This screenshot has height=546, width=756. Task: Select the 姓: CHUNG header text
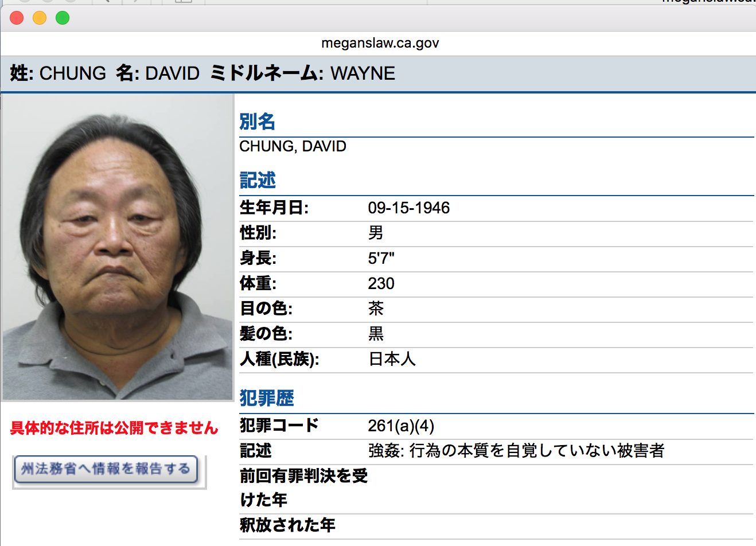pyautogui.click(x=58, y=73)
